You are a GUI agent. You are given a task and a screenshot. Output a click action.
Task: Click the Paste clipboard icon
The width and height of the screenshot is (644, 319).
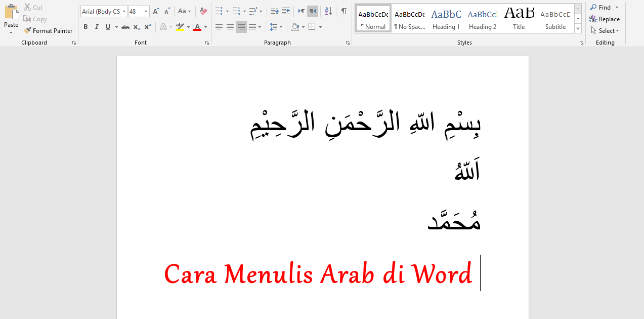tap(11, 13)
